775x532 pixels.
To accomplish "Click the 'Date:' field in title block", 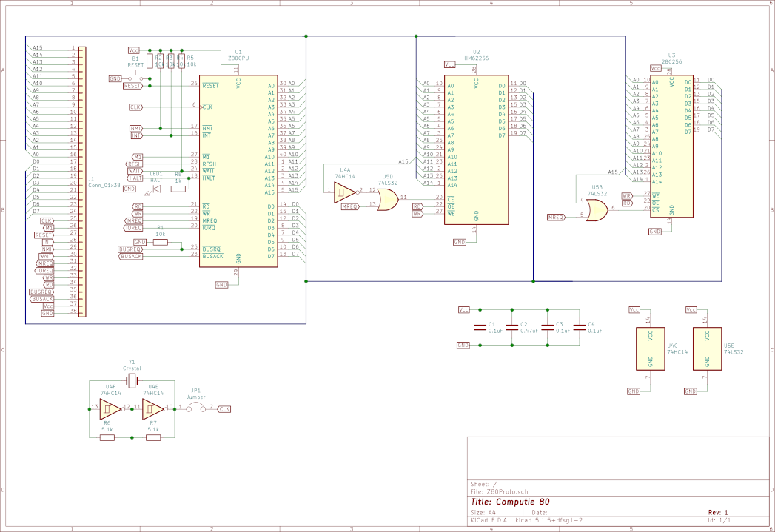I will pyautogui.click(x=540, y=512).
